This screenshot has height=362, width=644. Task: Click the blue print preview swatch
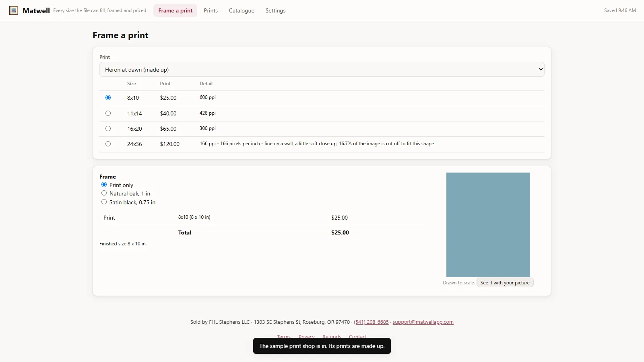tap(488, 225)
